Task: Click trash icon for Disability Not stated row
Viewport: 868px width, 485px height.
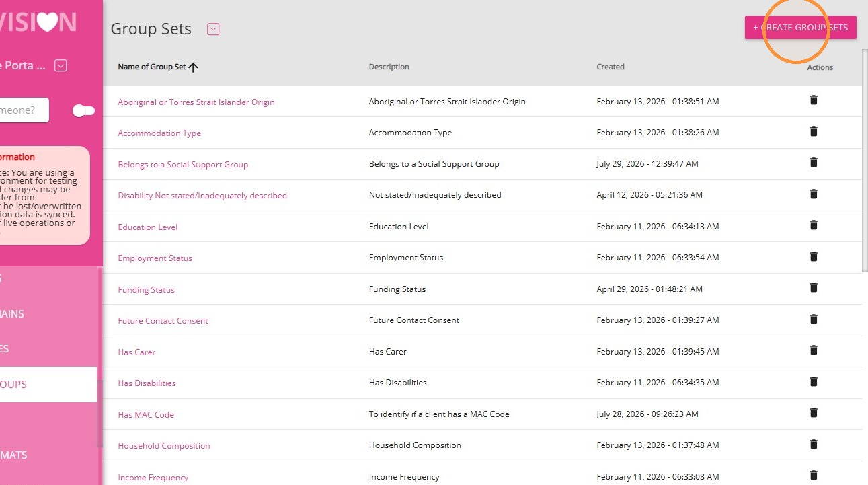Action: click(x=814, y=194)
